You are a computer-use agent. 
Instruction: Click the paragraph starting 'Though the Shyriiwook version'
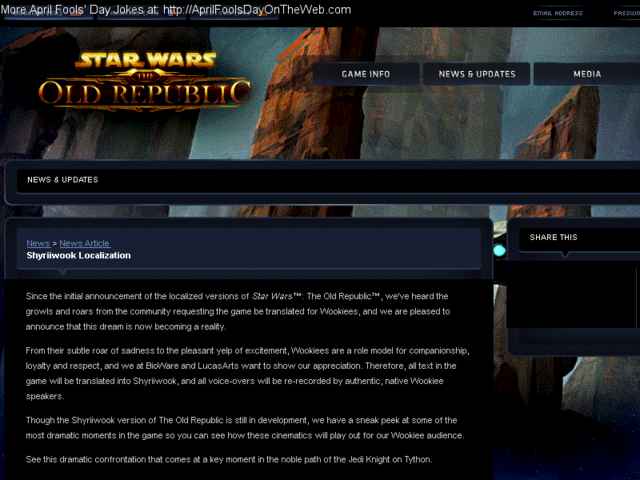click(245, 428)
